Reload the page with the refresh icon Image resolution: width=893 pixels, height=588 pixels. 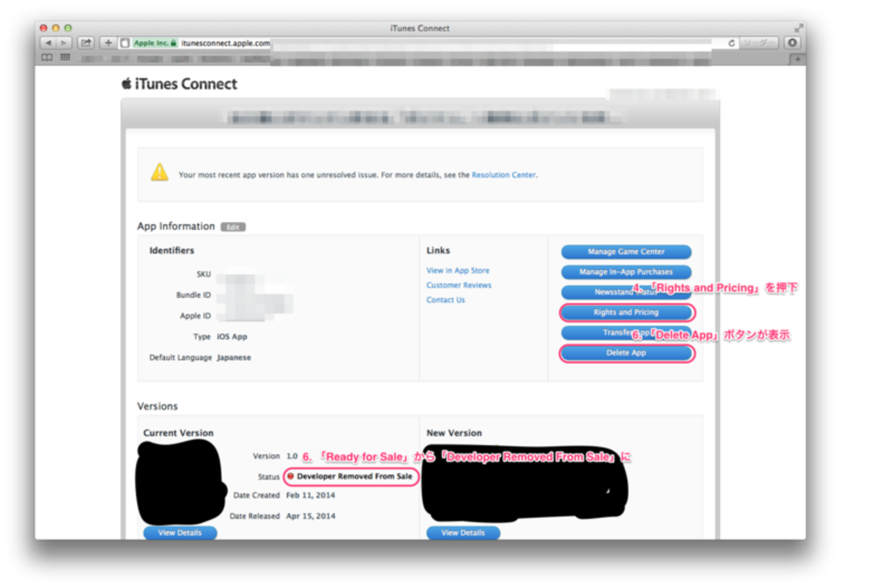pos(732,43)
